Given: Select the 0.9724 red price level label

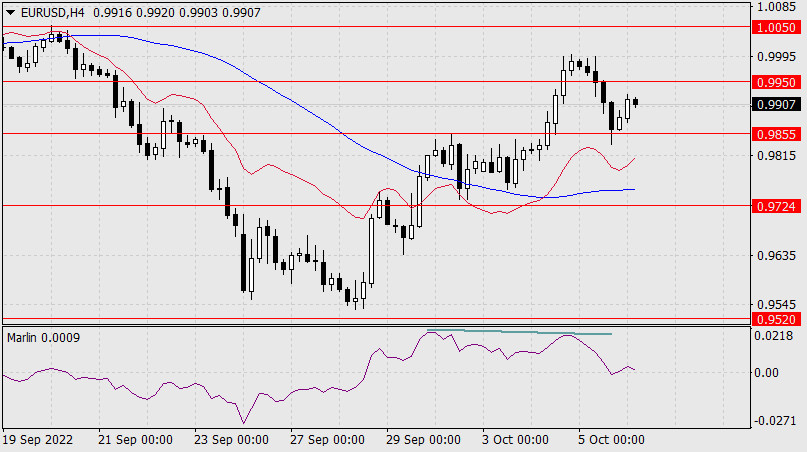Looking at the screenshot, I should click(x=777, y=206).
